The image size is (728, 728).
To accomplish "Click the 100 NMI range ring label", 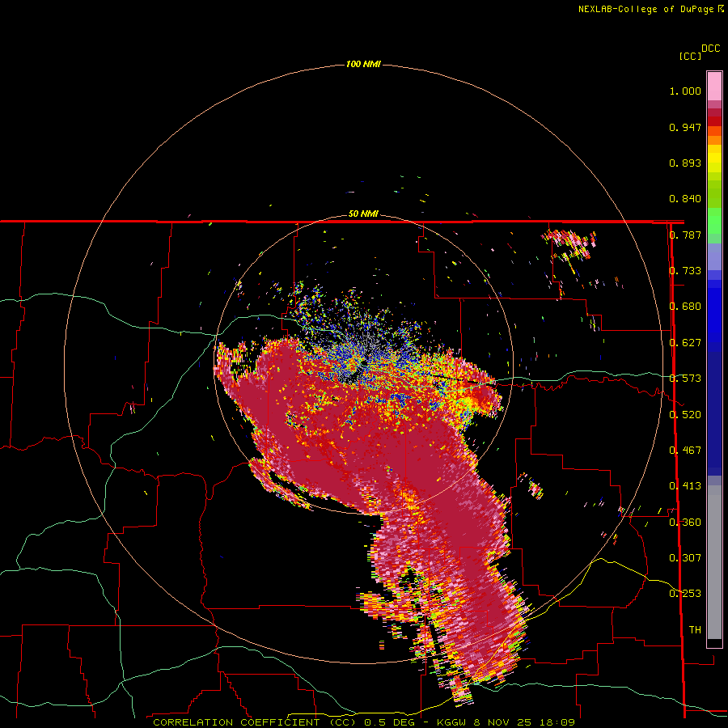I will [x=363, y=64].
